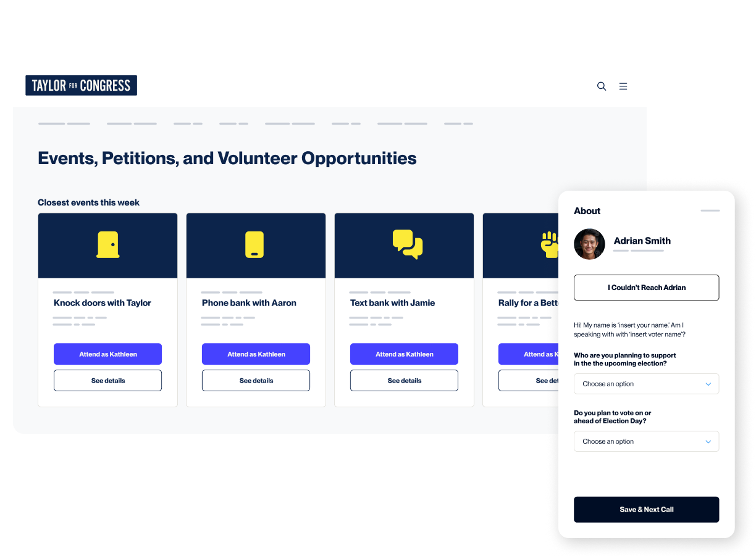The width and height of the screenshot is (756, 556).
Task: Open See details for Phone bank with Aaron
Action: click(x=256, y=380)
